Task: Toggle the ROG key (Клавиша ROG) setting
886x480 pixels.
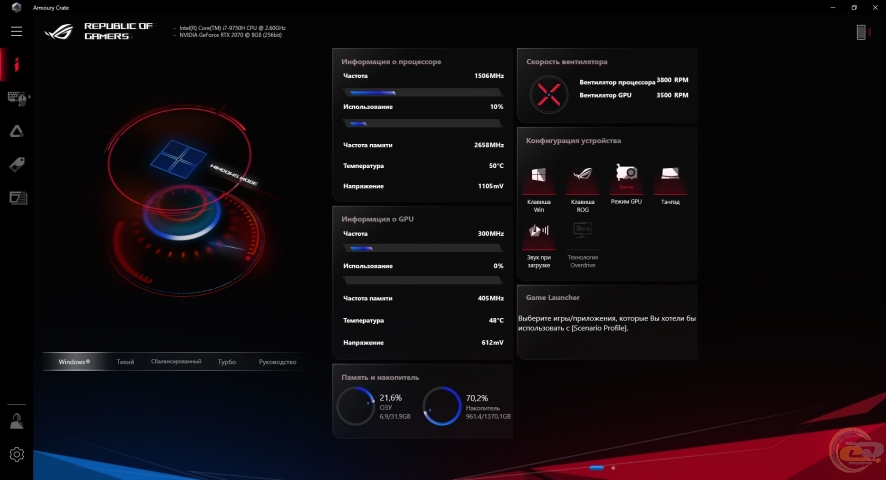Action: [583, 188]
